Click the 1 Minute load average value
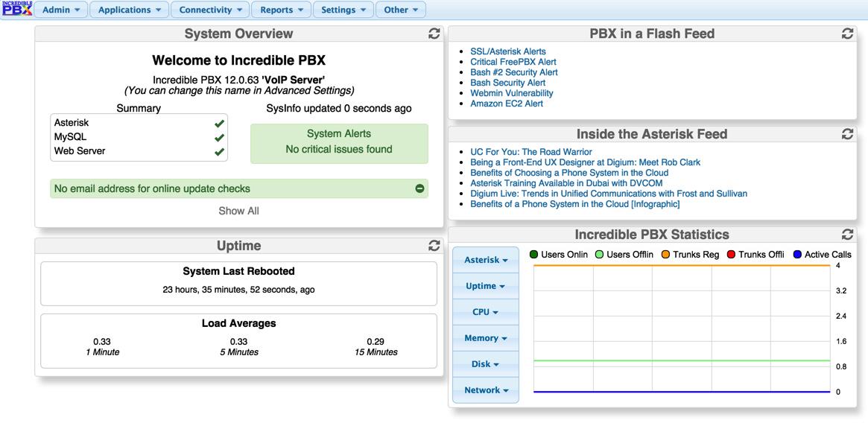The image size is (868, 423). tap(102, 342)
